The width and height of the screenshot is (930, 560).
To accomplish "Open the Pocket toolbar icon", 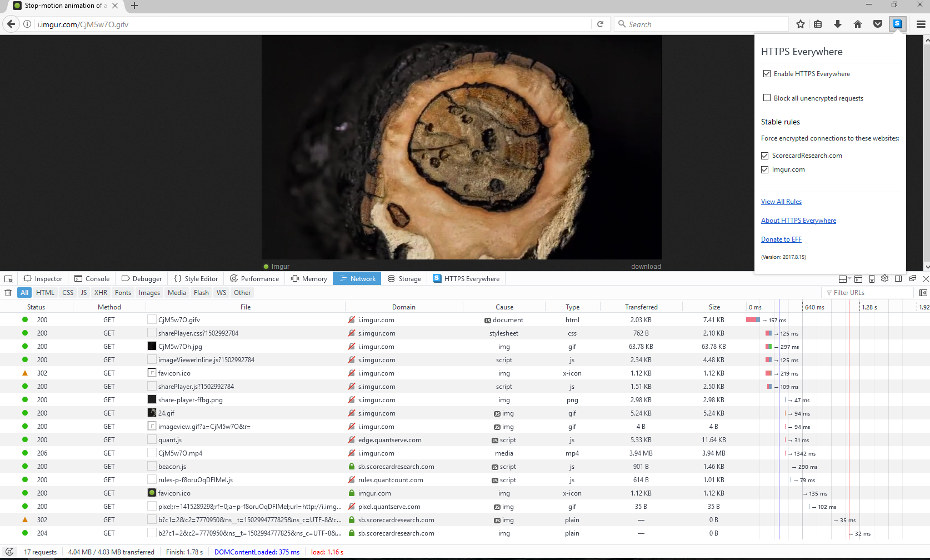I will [878, 24].
